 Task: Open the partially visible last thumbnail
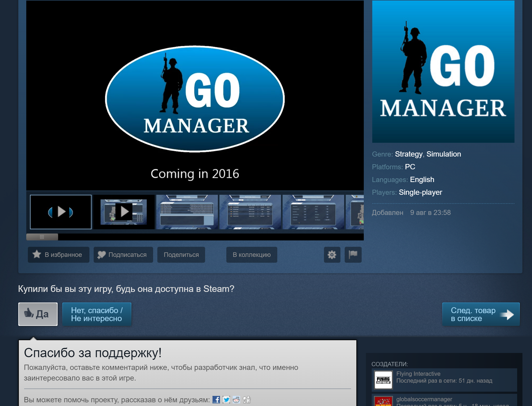pos(355,212)
